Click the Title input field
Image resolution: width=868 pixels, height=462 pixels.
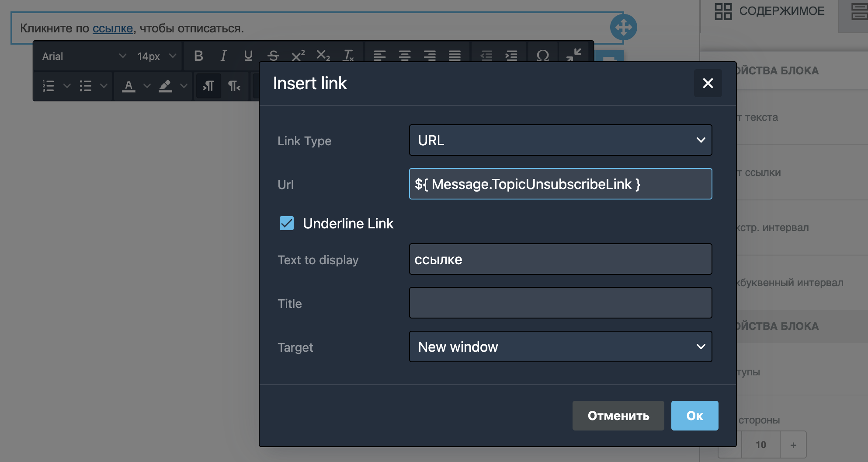pos(561,303)
